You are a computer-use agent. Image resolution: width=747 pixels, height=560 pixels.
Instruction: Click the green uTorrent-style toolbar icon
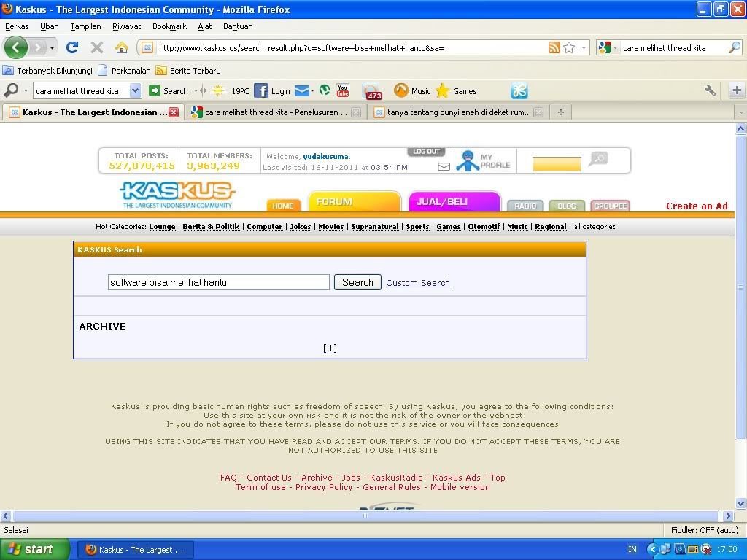[325, 90]
